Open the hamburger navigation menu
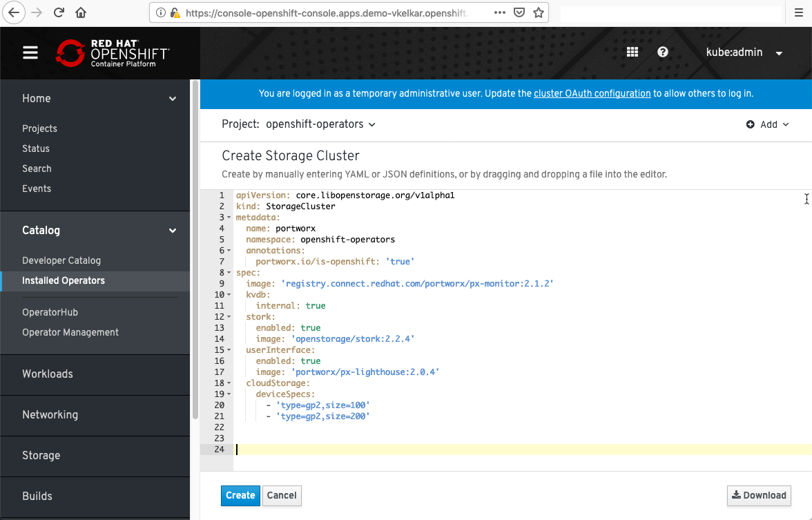 30,53
